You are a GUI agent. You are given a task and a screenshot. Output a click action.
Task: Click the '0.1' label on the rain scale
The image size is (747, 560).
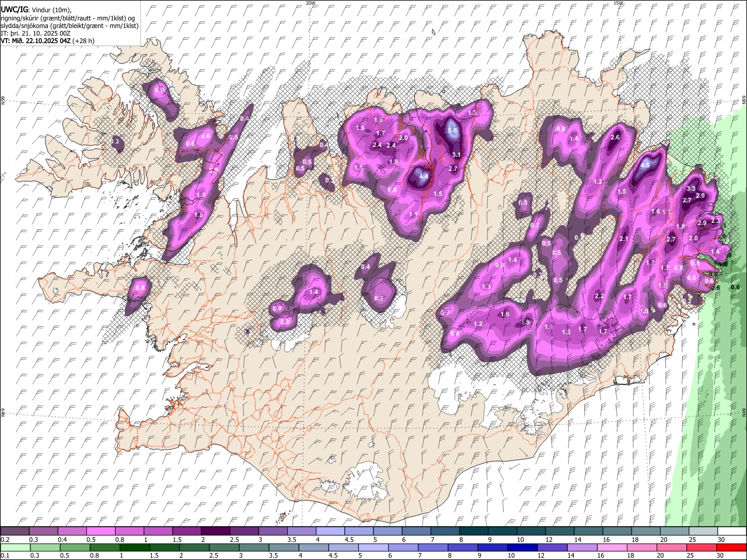tap(5, 556)
